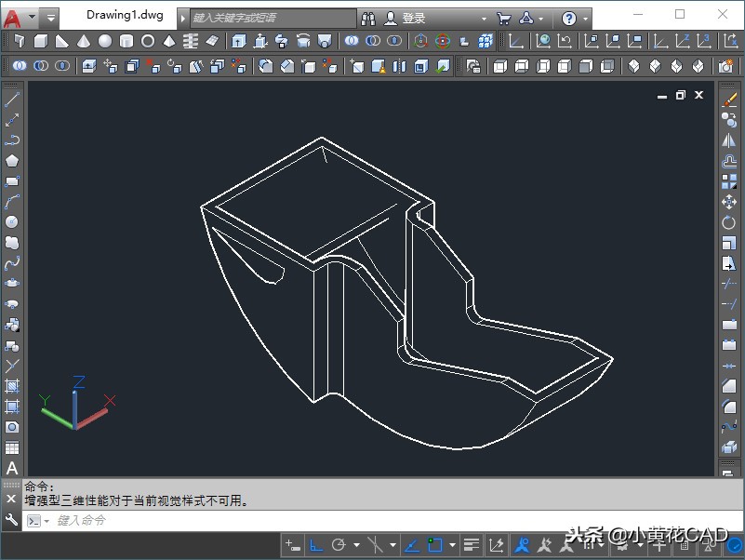Click the keyword search input box
The width and height of the screenshot is (745, 560).
click(272, 18)
